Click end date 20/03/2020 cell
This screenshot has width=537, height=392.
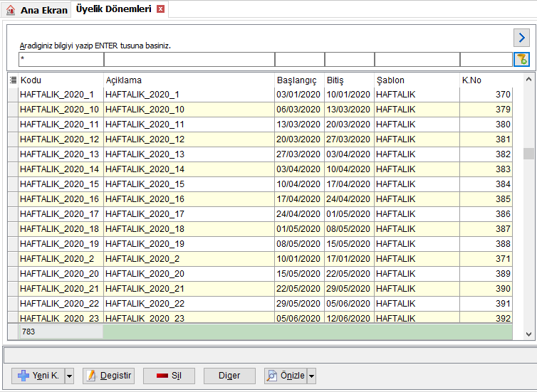(349, 125)
